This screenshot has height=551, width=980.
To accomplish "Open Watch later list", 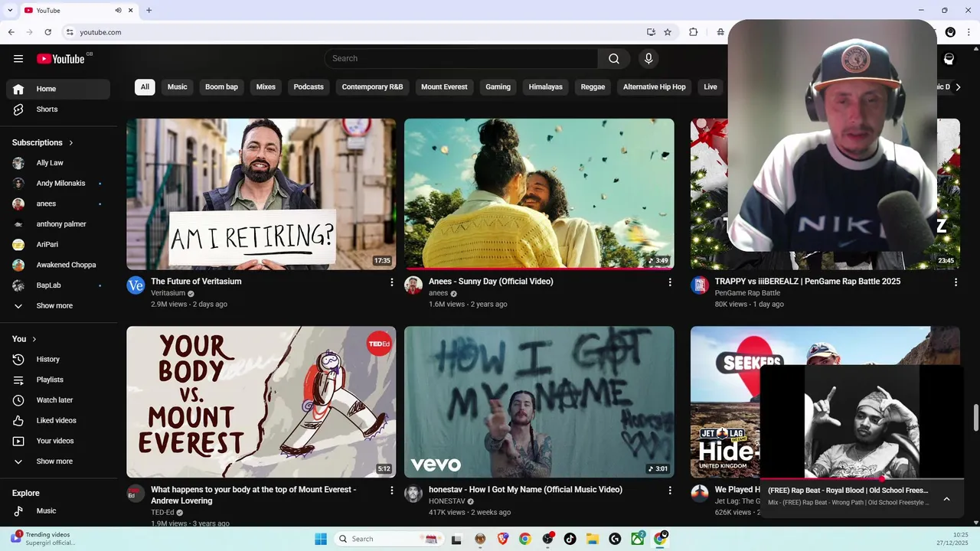I will tap(58, 400).
